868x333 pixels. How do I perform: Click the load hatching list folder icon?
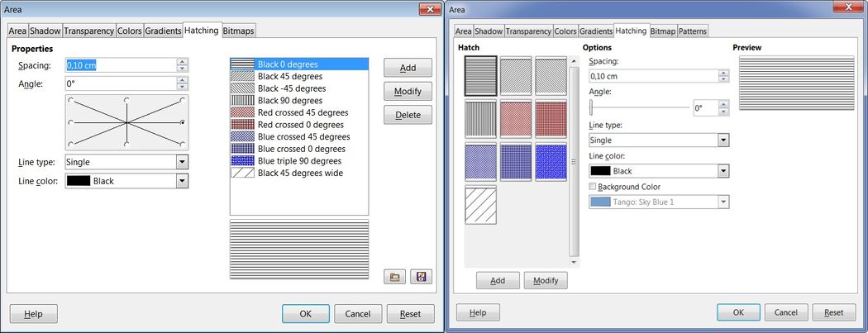pos(395,278)
